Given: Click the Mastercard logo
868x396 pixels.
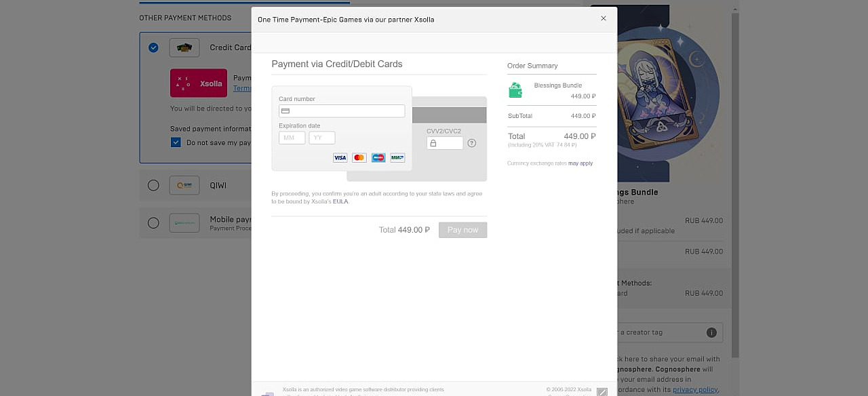Looking at the screenshot, I should pos(359,158).
